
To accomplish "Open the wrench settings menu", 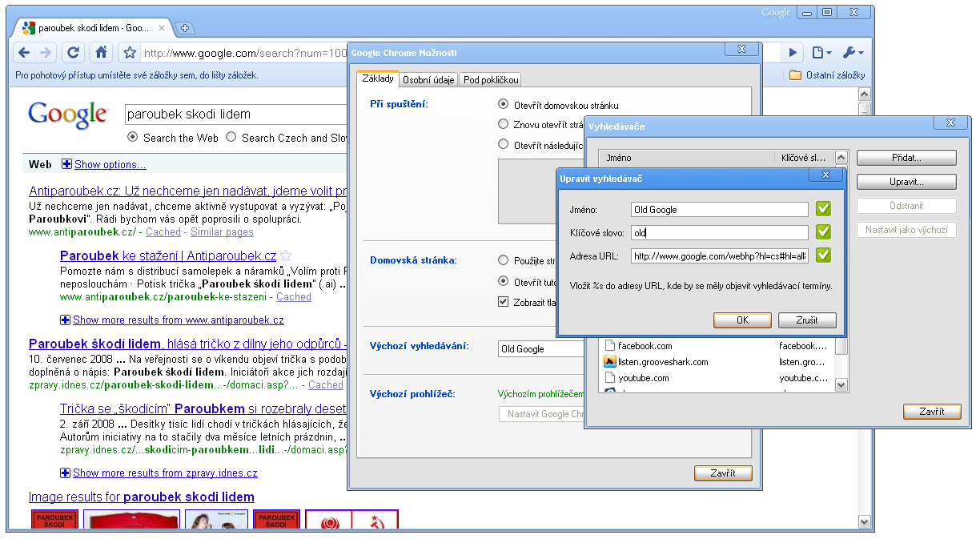I will [852, 53].
